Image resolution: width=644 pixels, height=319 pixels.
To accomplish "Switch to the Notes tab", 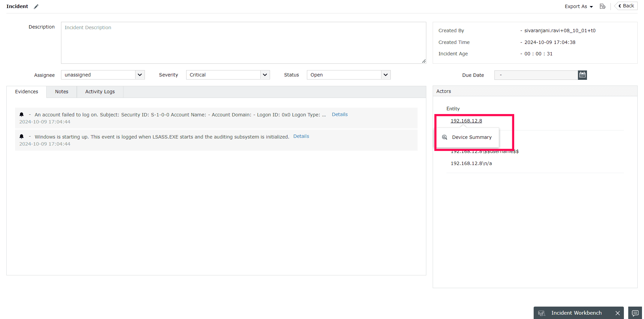I will [62, 92].
